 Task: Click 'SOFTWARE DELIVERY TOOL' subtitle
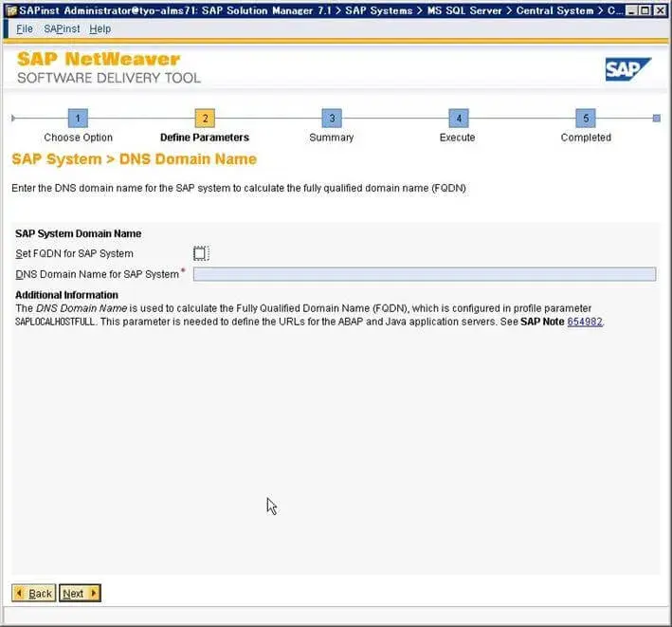point(109,78)
